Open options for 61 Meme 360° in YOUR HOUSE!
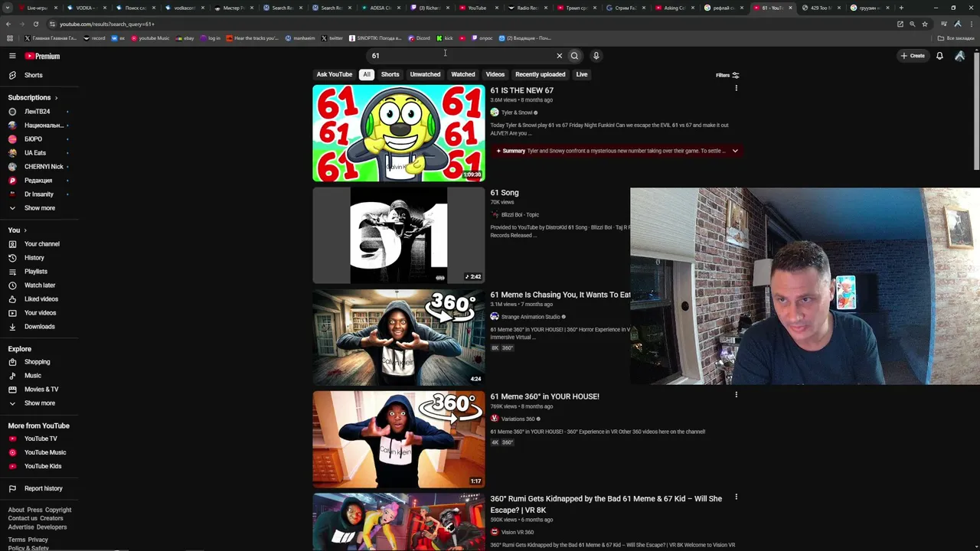980x551 pixels. pyautogui.click(x=736, y=395)
